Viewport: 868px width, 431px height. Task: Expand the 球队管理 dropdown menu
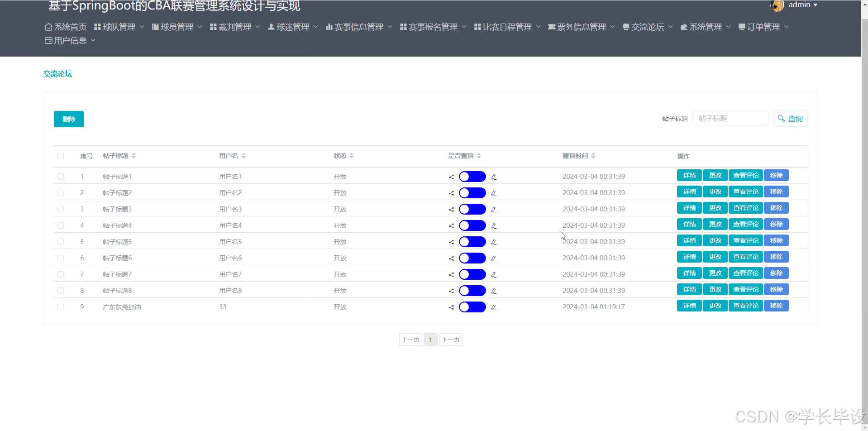pos(119,27)
